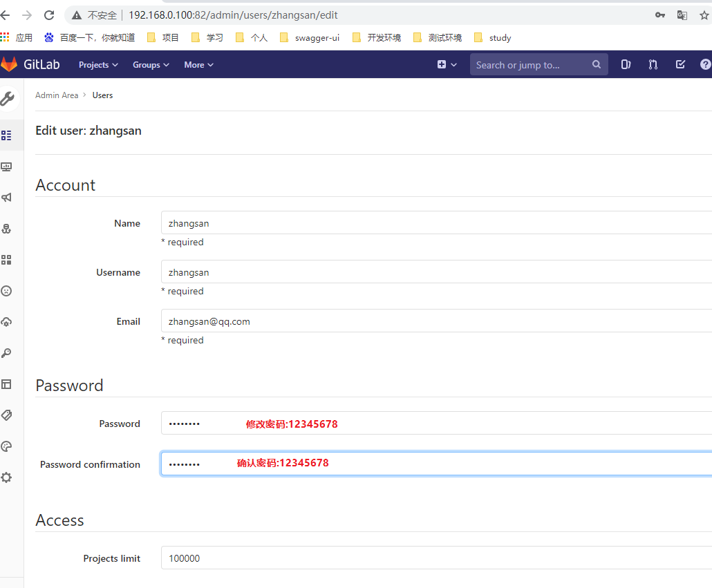This screenshot has width=712, height=588.
Task: Open the More navigation dropdown
Action: coord(198,64)
